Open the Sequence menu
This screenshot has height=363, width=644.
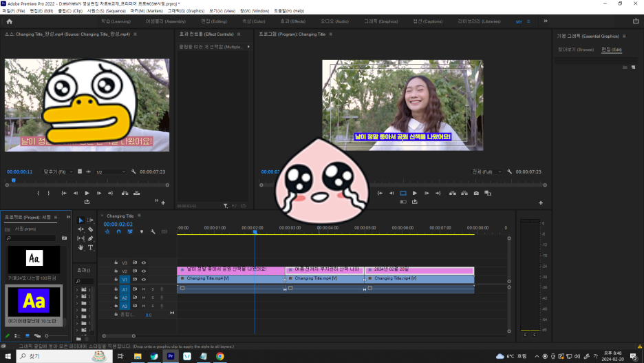pyautogui.click(x=106, y=11)
